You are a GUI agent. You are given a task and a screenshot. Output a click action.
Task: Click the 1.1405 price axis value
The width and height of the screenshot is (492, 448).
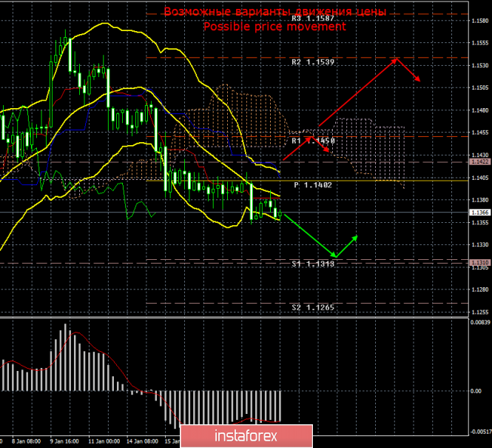tap(480, 178)
